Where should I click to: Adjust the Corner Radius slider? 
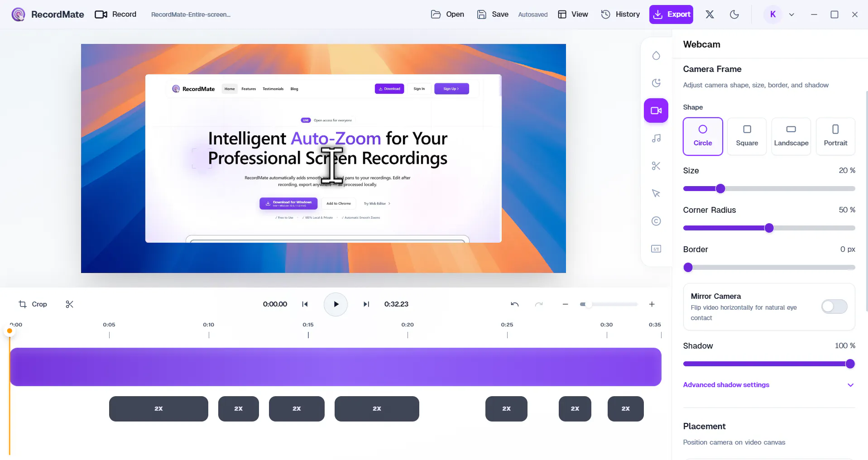click(769, 228)
